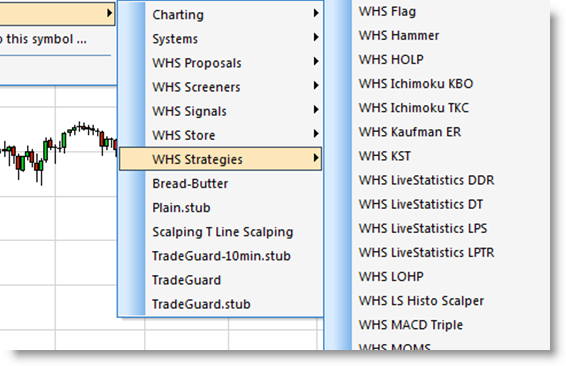The width and height of the screenshot is (566, 366).
Task: Pick WHS Hammer strategy
Action: click(399, 36)
